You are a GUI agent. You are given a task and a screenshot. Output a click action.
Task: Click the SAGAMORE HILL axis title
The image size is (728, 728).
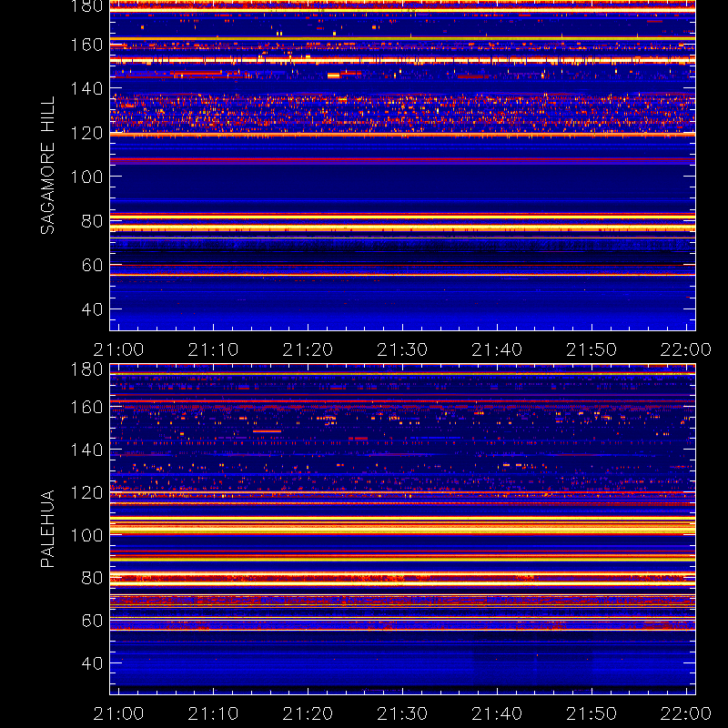[x=48, y=166]
